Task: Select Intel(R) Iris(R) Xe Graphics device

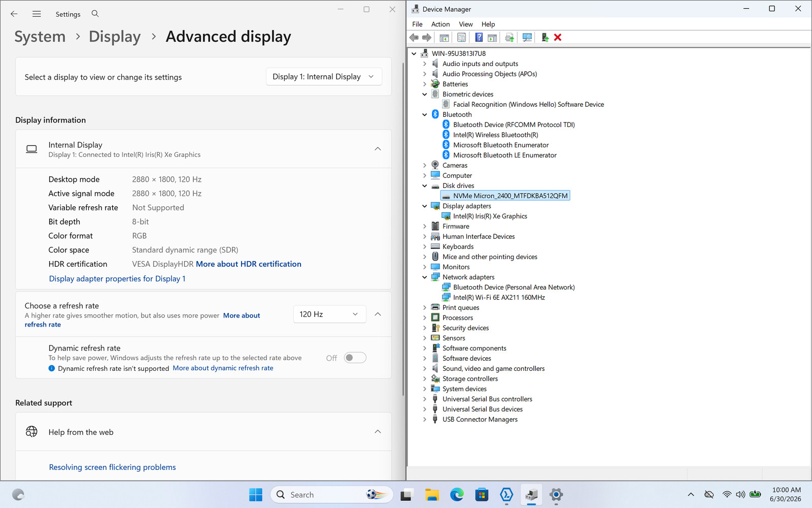Action: pyautogui.click(x=490, y=216)
